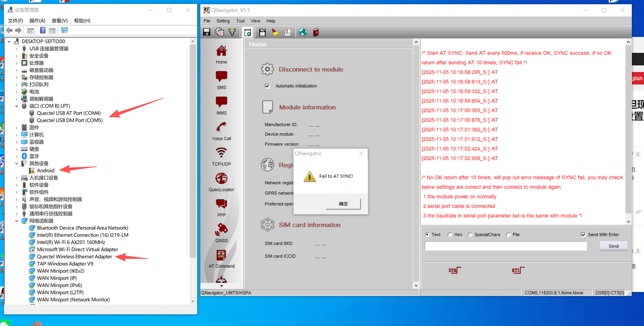Click the AT command text input field
The image size is (644, 326).
(505, 246)
